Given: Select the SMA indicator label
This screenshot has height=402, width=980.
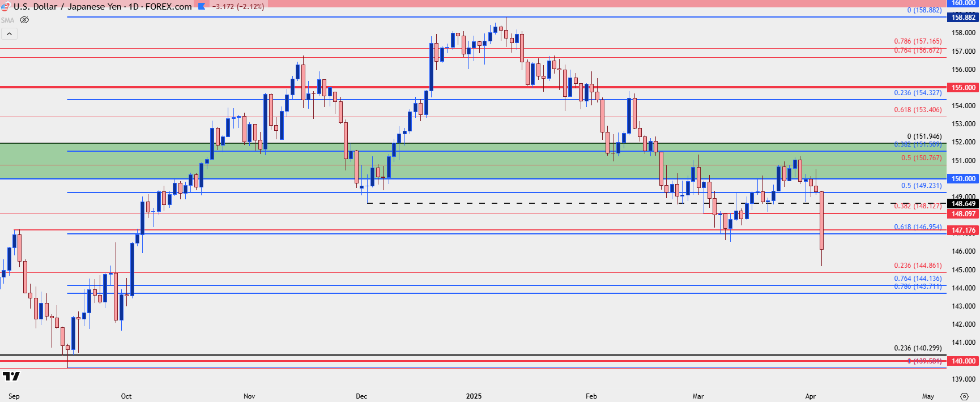Looking at the screenshot, I should 7,20.
